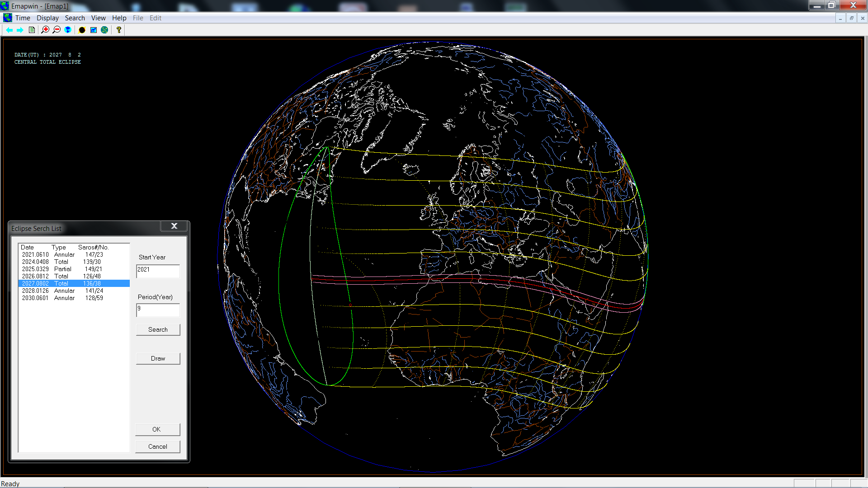Select the highlighted 2027.0802 Total row
Screen dimensions: 868x488
(74, 283)
